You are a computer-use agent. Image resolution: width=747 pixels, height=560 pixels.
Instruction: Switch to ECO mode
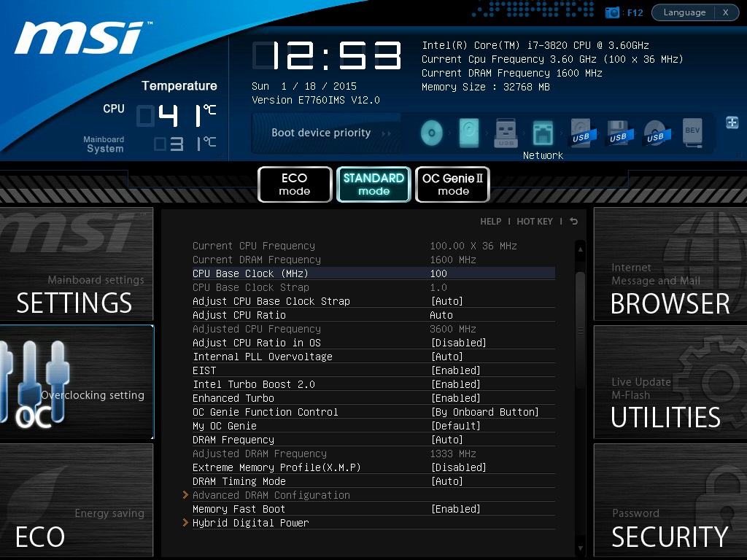(295, 184)
